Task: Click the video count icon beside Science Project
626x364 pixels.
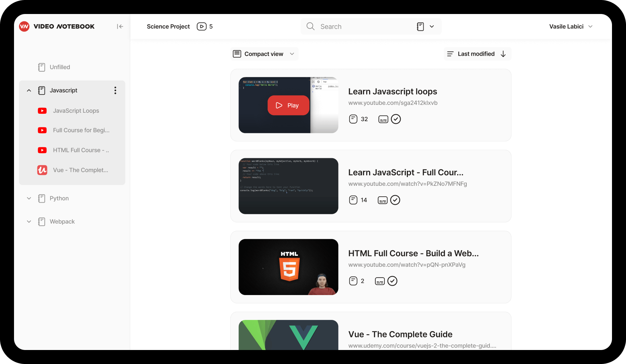Action: (202, 26)
